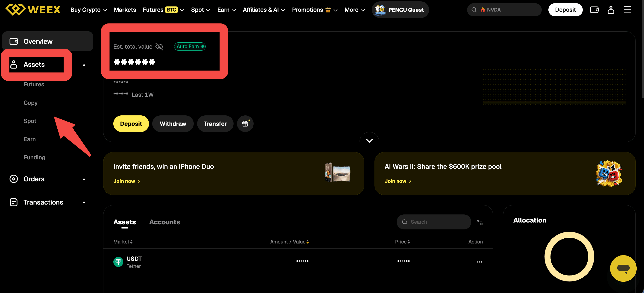Open the user profile icon in header
This screenshot has width=644, height=293.
(x=611, y=10)
